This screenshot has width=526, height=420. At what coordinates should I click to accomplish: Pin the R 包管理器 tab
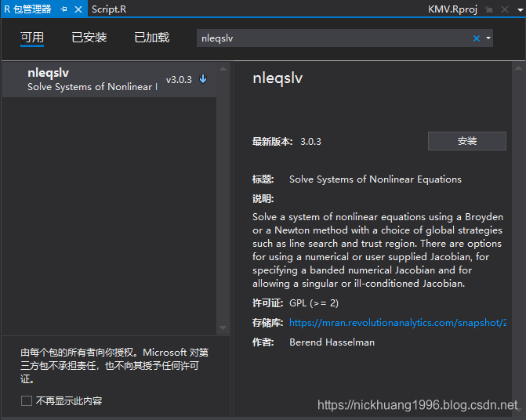(63, 9)
